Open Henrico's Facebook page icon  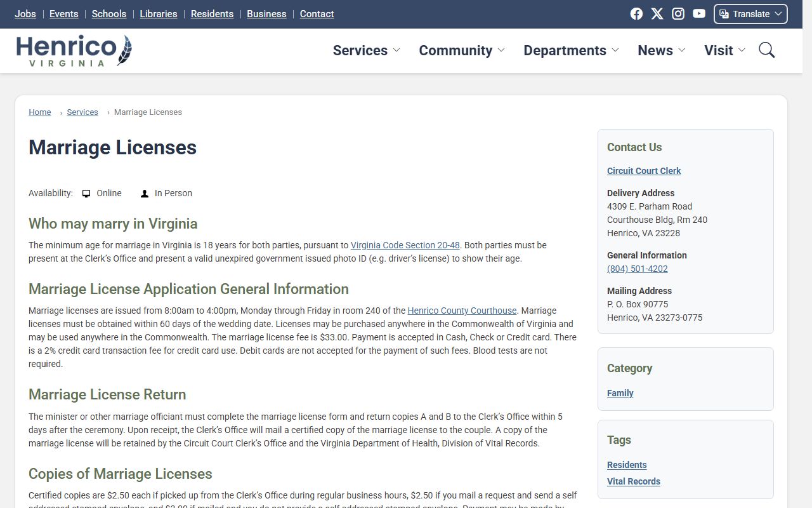pos(636,14)
